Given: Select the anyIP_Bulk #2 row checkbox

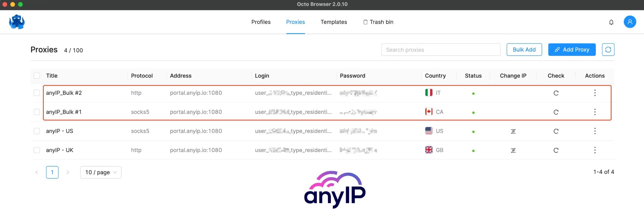Looking at the screenshot, I should point(37,93).
